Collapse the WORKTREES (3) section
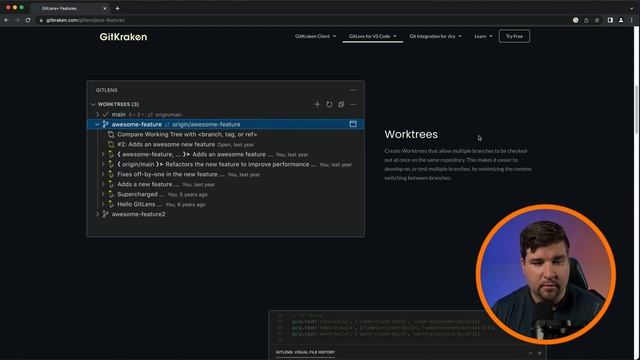640x360 pixels. (93, 104)
